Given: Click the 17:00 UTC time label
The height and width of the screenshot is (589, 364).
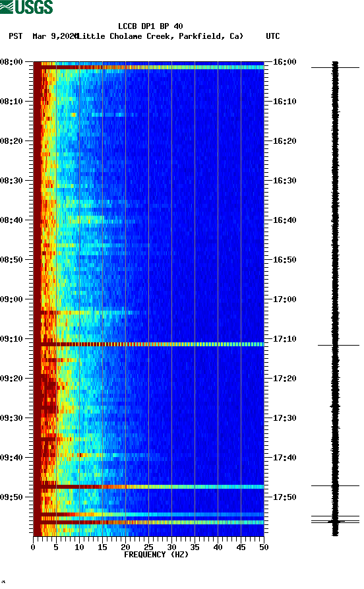Looking at the screenshot, I should [284, 299].
